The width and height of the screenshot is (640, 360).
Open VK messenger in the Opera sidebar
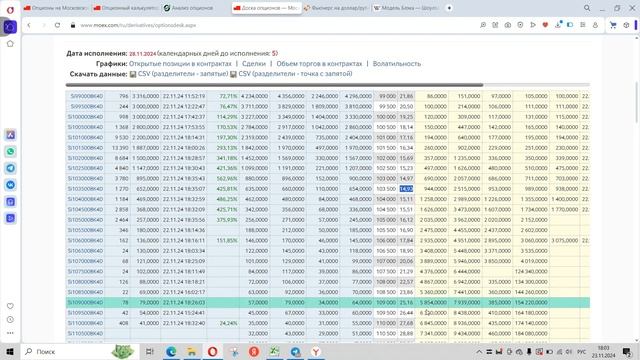tap(11, 185)
